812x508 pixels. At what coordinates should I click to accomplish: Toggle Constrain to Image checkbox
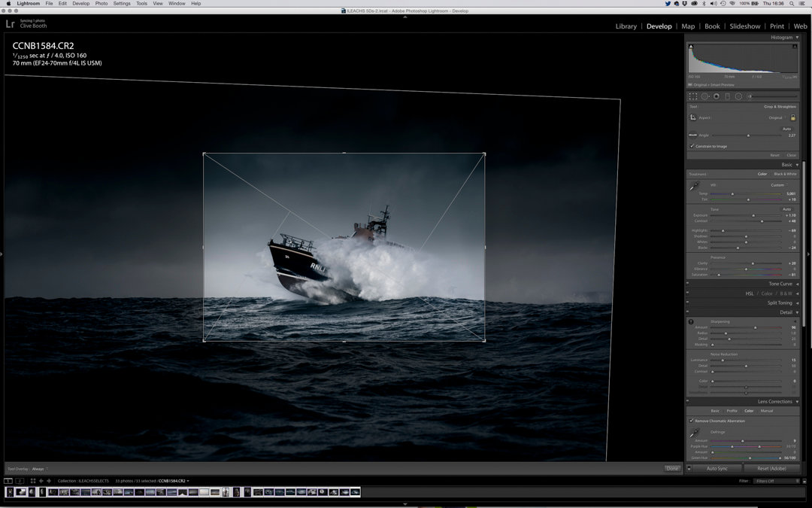[x=692, y=146]
